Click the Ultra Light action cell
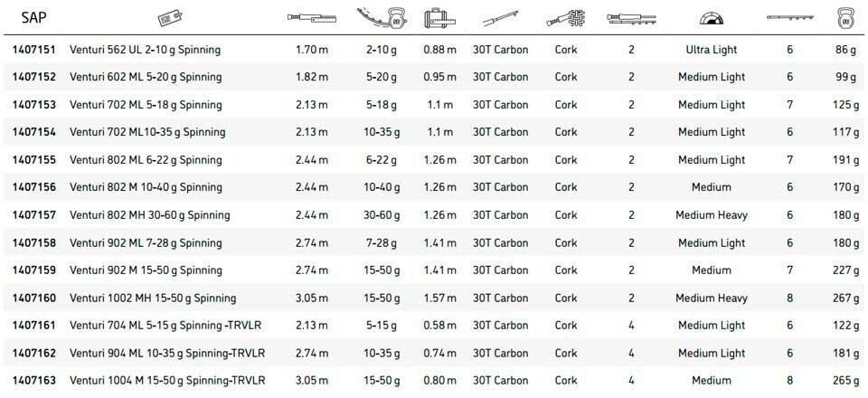 coord(711,50)
